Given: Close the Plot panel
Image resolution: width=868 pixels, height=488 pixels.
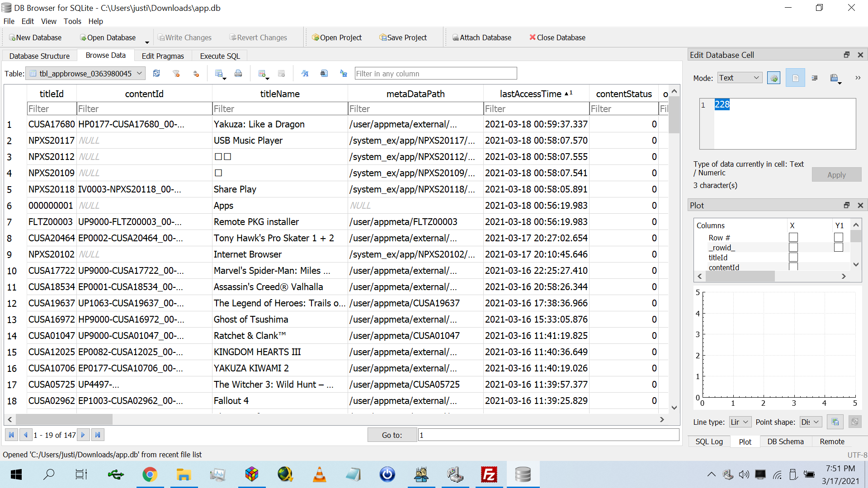Looking at the screenshot, I should pyautogui.click(x=860, y=205).
